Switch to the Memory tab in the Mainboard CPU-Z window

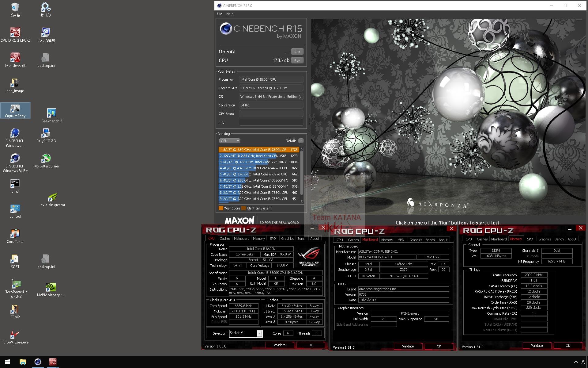click(387, 240)
